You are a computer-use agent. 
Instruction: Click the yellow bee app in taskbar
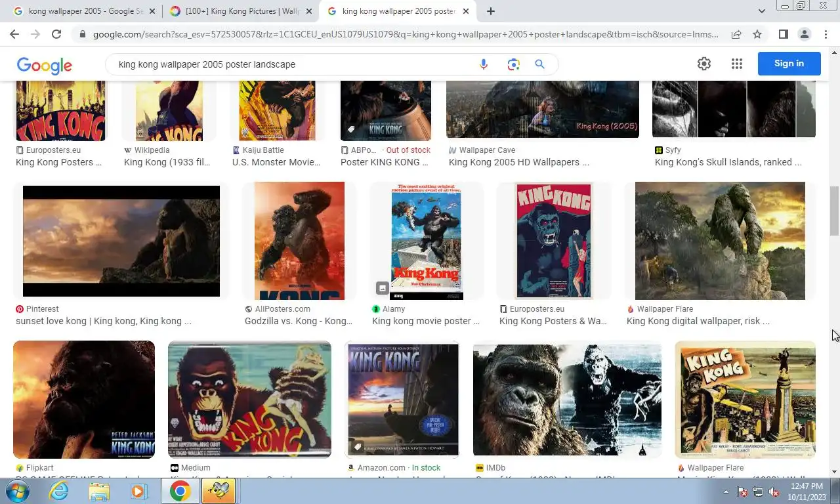[218, 491]
